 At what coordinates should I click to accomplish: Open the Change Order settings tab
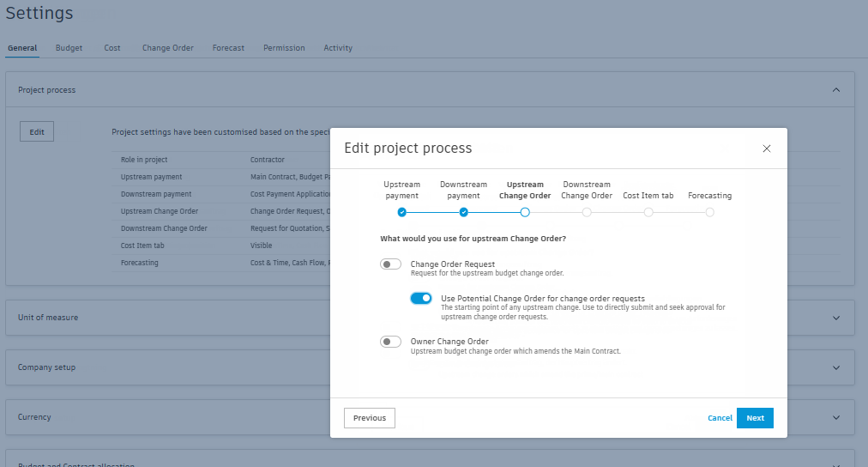coord(168,48)
